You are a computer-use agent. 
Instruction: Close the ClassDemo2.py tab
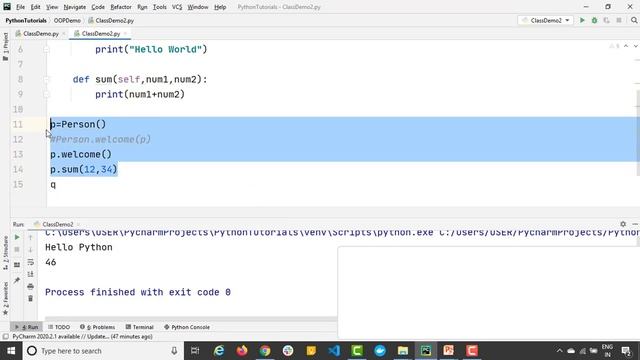(125, 34)
